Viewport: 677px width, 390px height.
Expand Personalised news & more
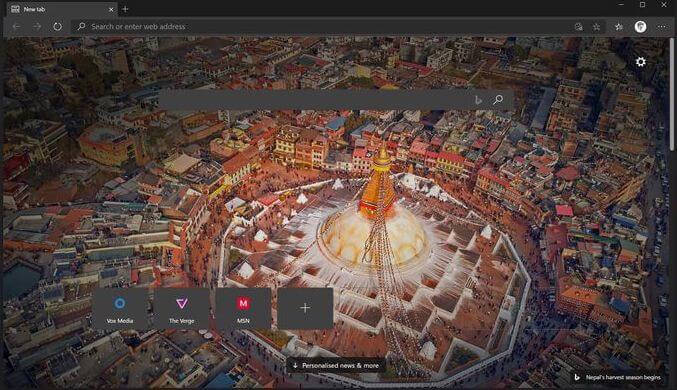coord(335,365)
